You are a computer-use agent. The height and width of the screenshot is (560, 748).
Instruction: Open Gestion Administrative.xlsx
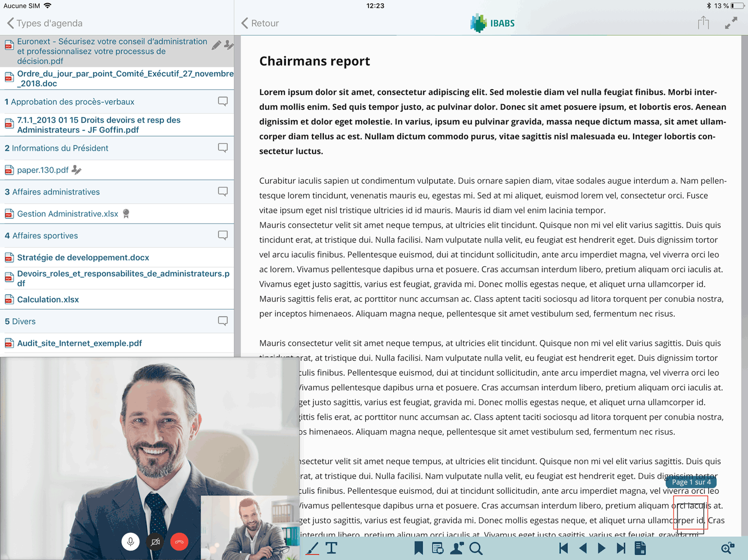point(68,214)
